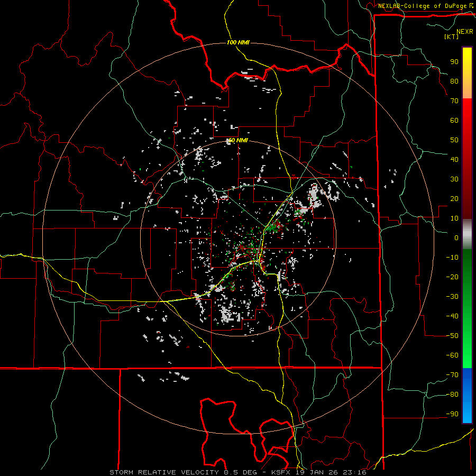Click the 0 value on the velocity scale
The height and width of the screenshot is (476, 476).
456,237
